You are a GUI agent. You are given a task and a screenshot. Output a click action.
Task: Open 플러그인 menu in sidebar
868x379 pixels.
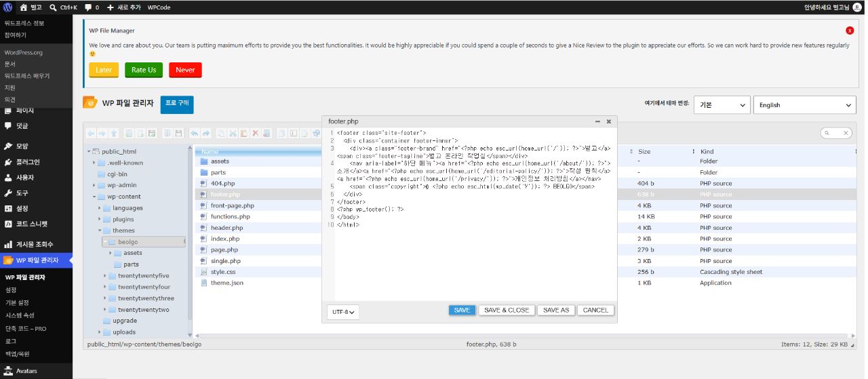[36, 162]
